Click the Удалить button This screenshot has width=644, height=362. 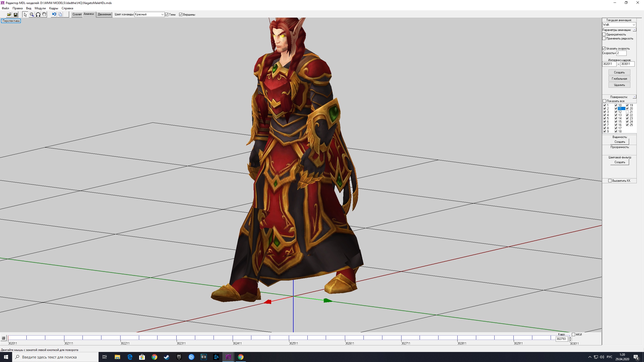click(x=619, y=85)
